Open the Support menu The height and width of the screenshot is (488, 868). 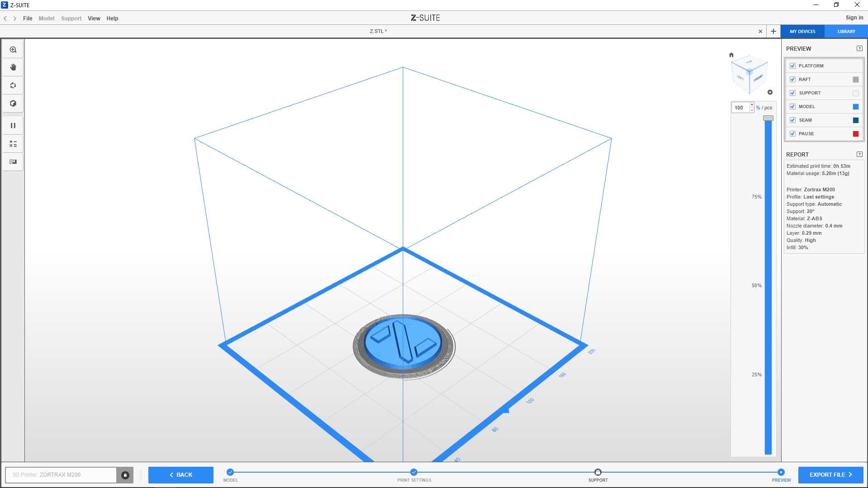[x=71, y=19]
